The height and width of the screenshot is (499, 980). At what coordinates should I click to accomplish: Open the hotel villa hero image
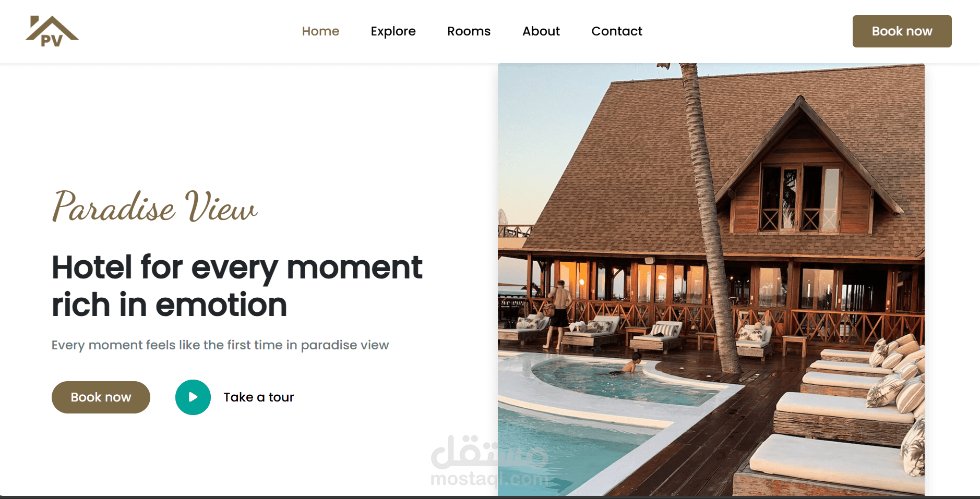coord(711,279)
